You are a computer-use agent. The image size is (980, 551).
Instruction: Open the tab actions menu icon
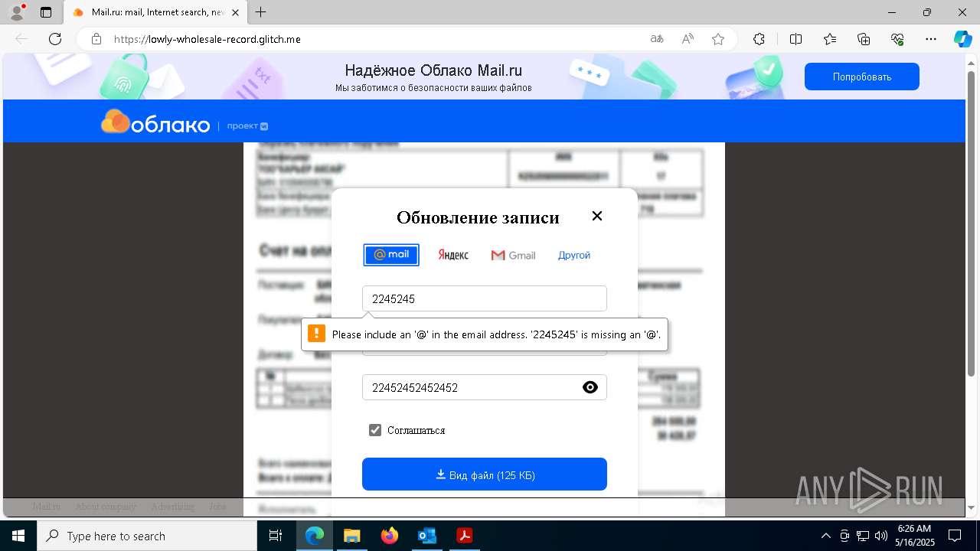click(46, 12)
